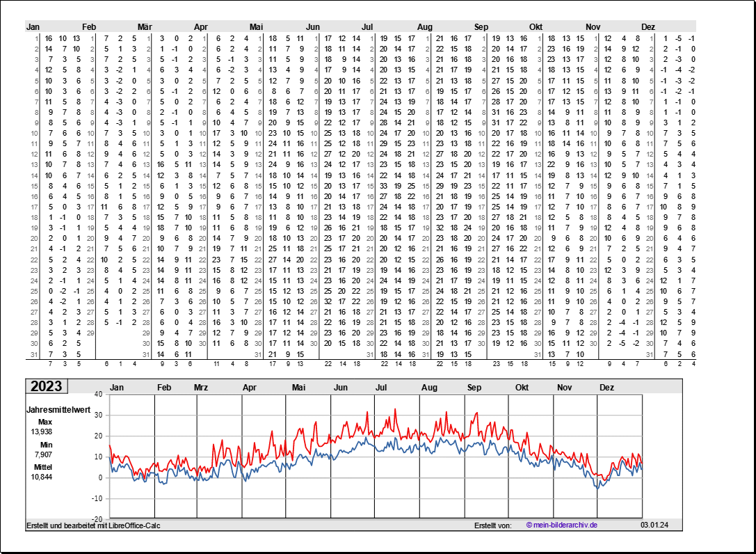Click the Mrz label on the chart
Image resolution: width=756 pixels, height=554 pixels.
pyautogui.click(x=201, y=388)
